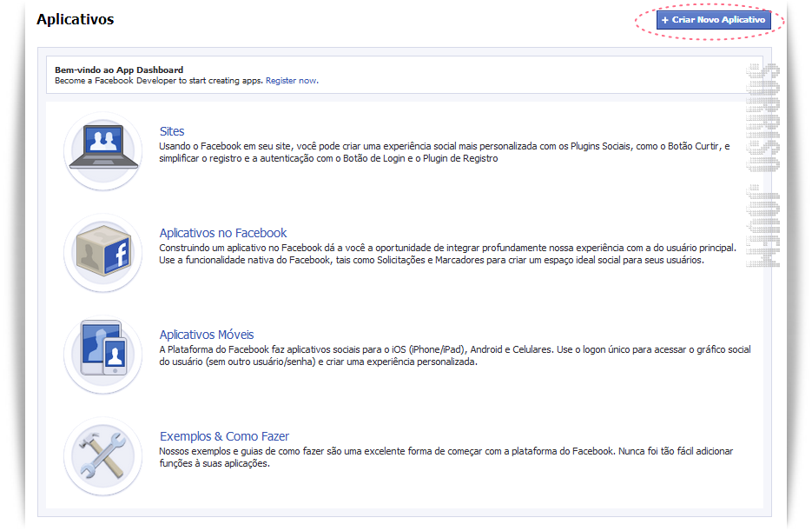Click the description starting Nossos exemplos e guias
The width and height of the screenshot is (812, 531).
(x=446, y=457)
